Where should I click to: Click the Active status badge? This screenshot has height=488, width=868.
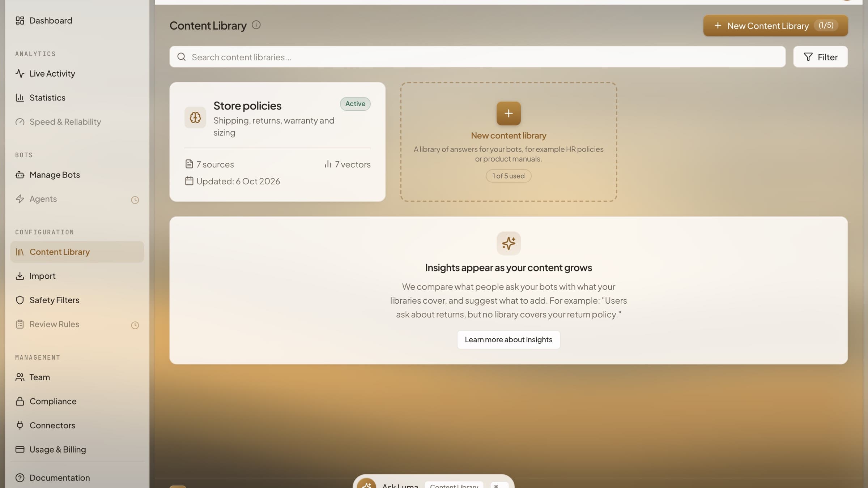click(x=355, y=104)
